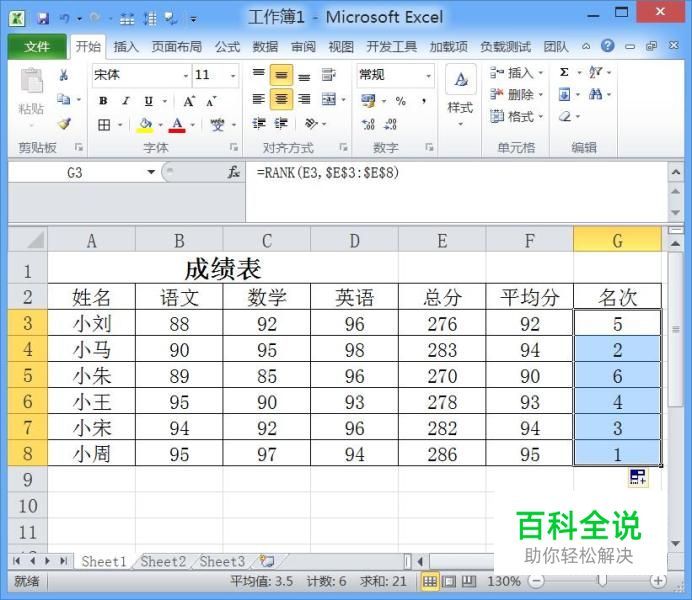Image resolution: width=692 pixels, height=600 pixels.
Task: Click the Orientation text angle icon
Action: (x=311, y=124)
